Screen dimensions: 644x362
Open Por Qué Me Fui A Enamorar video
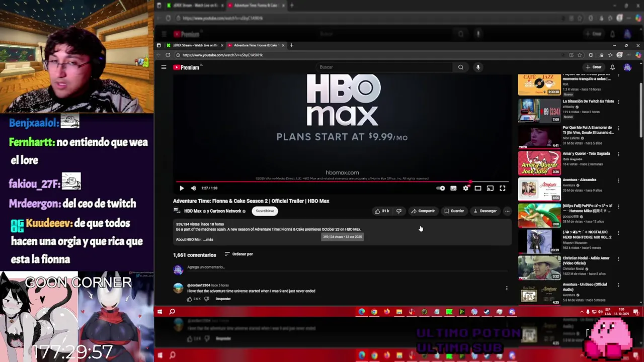(539, 137)
